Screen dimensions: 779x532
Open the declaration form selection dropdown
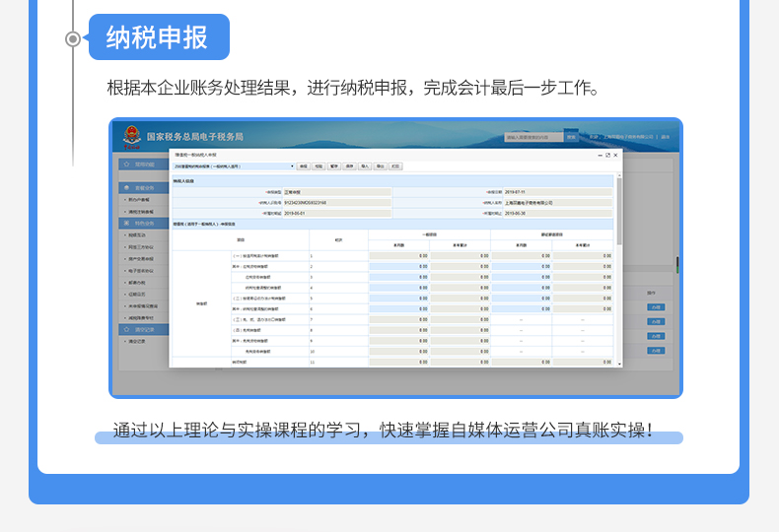pos(235,166)
